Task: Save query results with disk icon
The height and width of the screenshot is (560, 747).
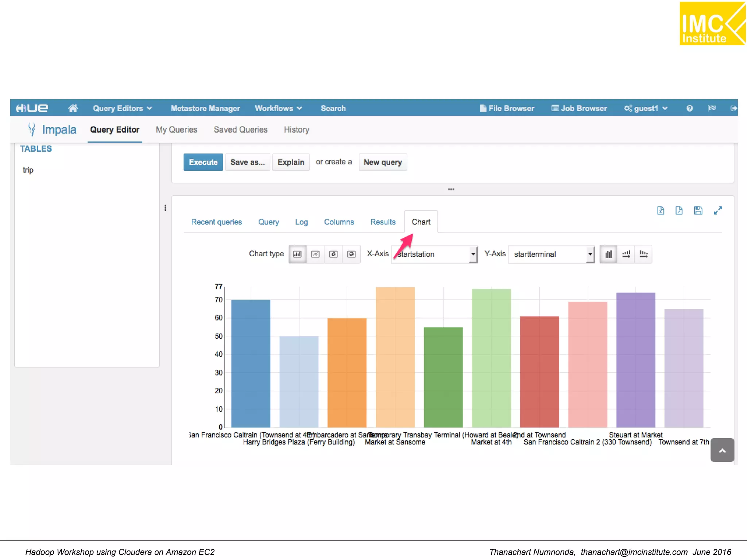Action: pos(698,210)
